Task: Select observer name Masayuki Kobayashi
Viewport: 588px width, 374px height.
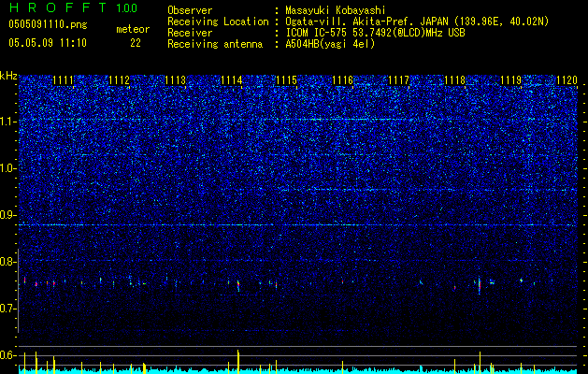Action: click(x=336, y=10)
